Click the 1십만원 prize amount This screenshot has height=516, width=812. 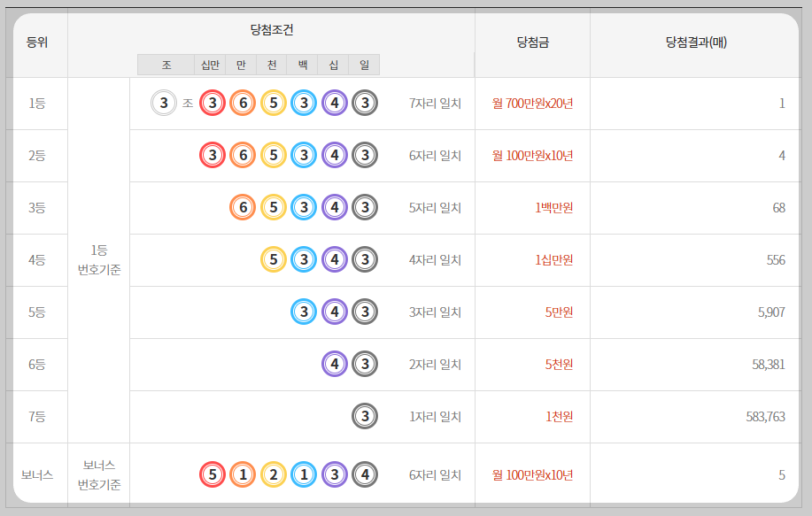click(554, 260)
